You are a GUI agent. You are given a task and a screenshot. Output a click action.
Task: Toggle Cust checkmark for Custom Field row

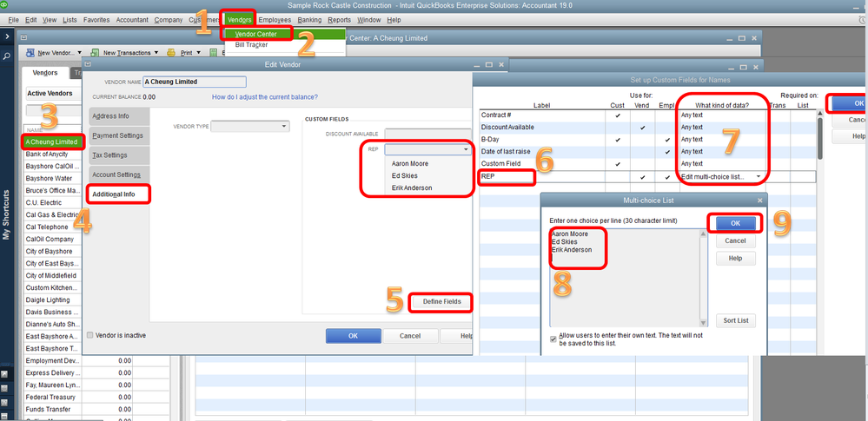click(x=617, y=164)
